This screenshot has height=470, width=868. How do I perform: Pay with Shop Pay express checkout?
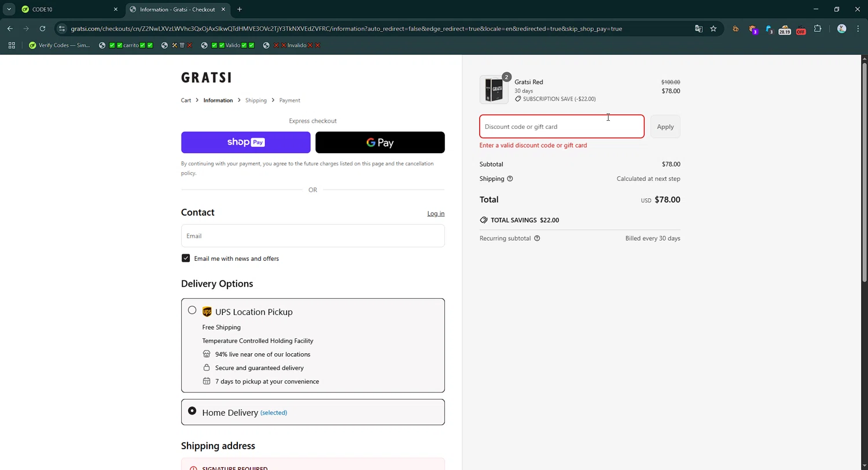(246, 142)
